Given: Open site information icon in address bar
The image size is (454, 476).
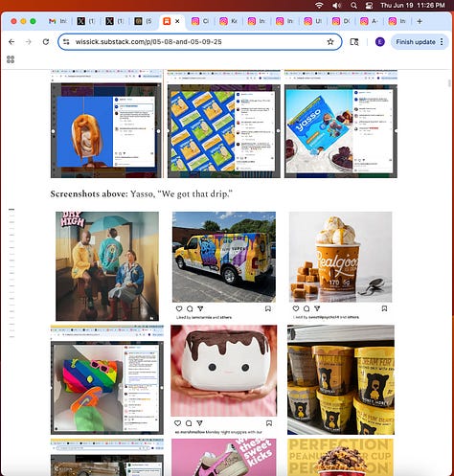Looking at the screenshot, I should click(x=66, y=42).
